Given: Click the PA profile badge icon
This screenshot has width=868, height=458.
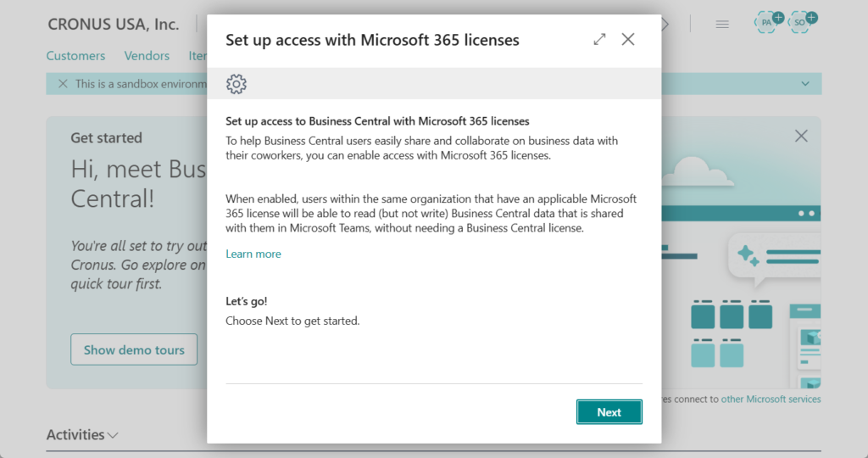Looking at the screenshot, I should (x=768, y=22).
